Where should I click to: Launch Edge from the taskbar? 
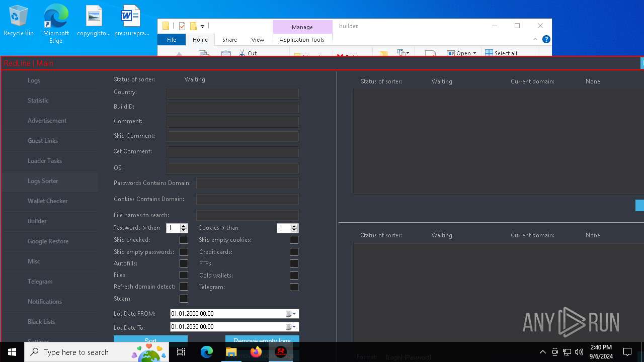(x=207, y=352)
